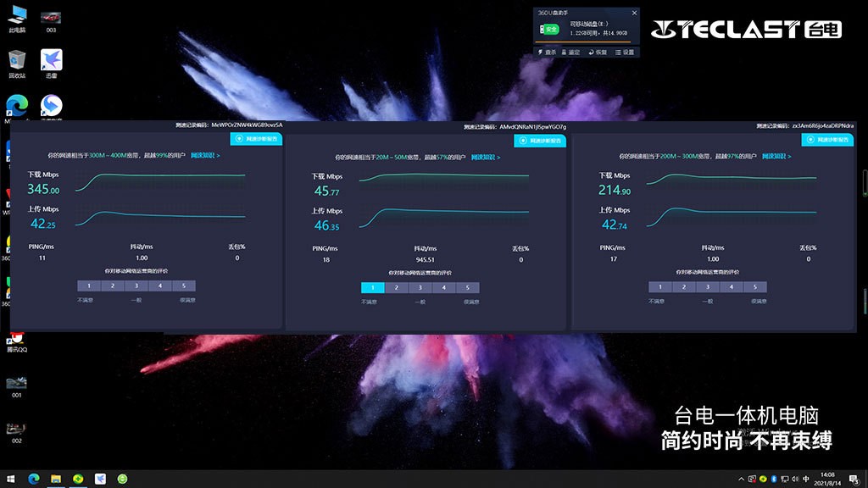Open diagnostic report in the 45.77 Mbps panel
This screenshot has width=868, height=488.
coord(540,141)
